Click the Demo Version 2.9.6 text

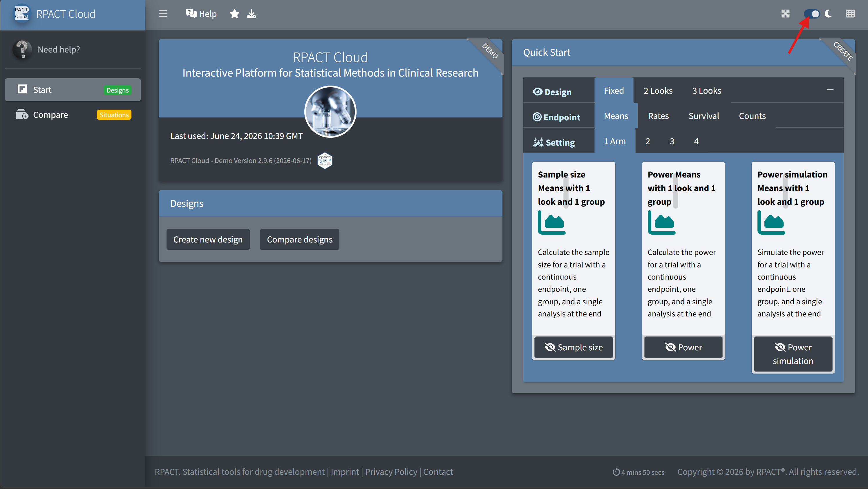click(x=241, y=161)
